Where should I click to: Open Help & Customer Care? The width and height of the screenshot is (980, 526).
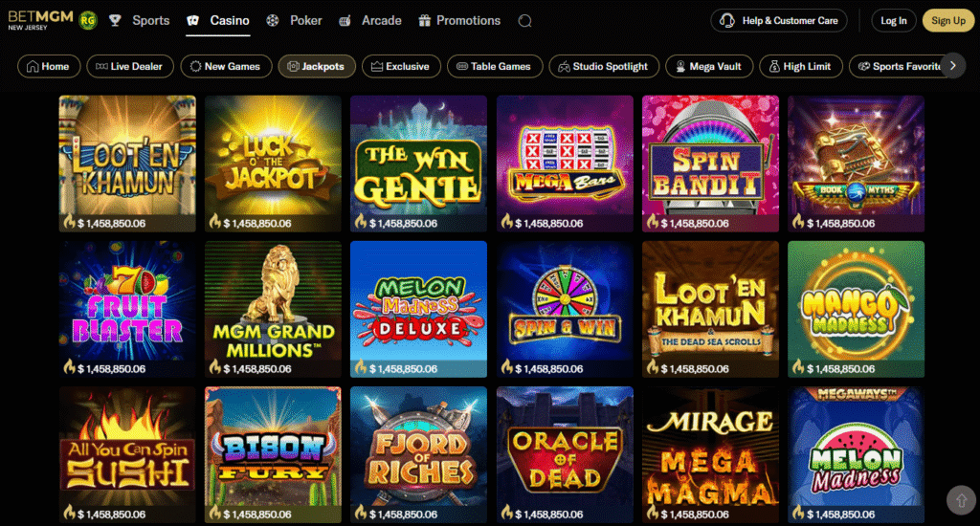click(779, 21)
